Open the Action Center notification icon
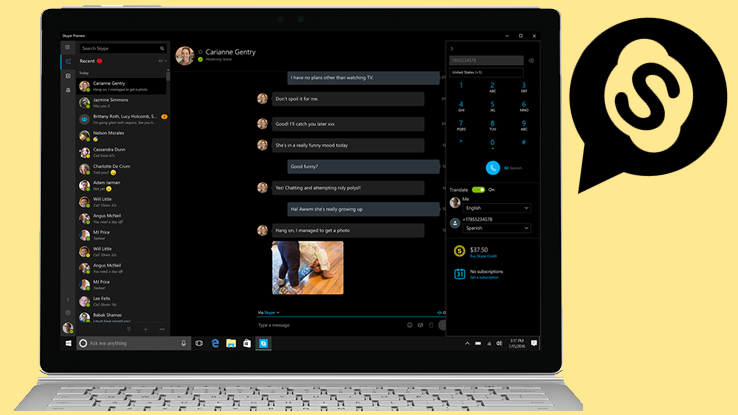738x415 pixels. coord(534,343)
